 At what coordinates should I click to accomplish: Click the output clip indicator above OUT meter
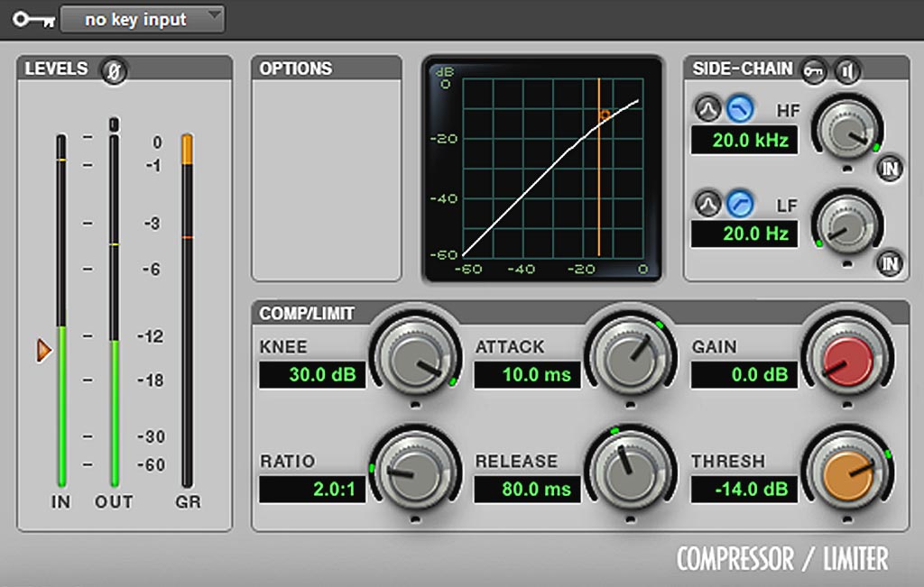114,124
